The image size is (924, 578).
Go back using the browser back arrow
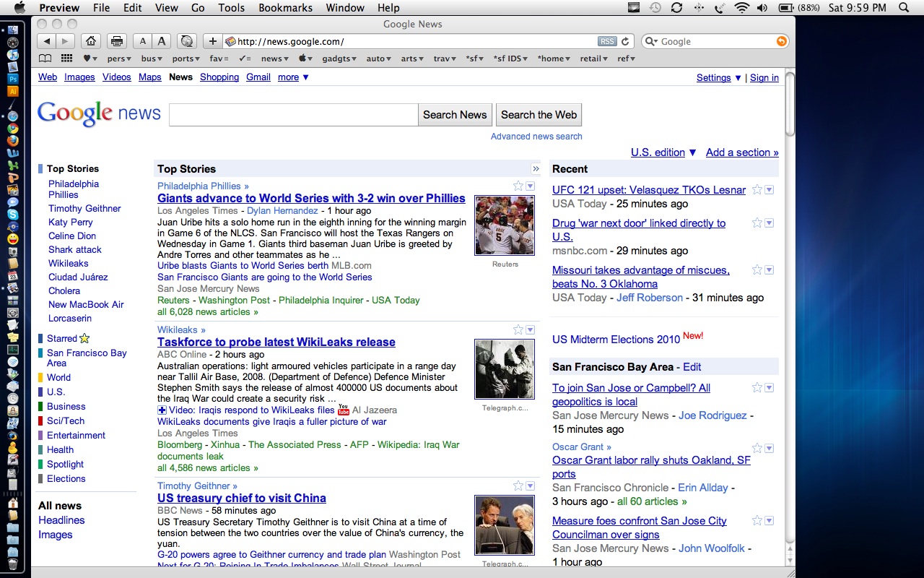46,41
